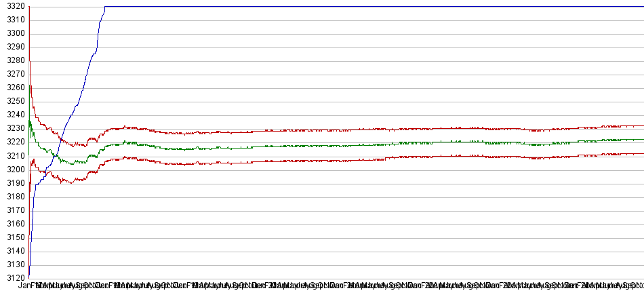The height and width of the screenshot is (295, 644).
Task: Click the 3310 y-axis label
Action: click(13, 20)
